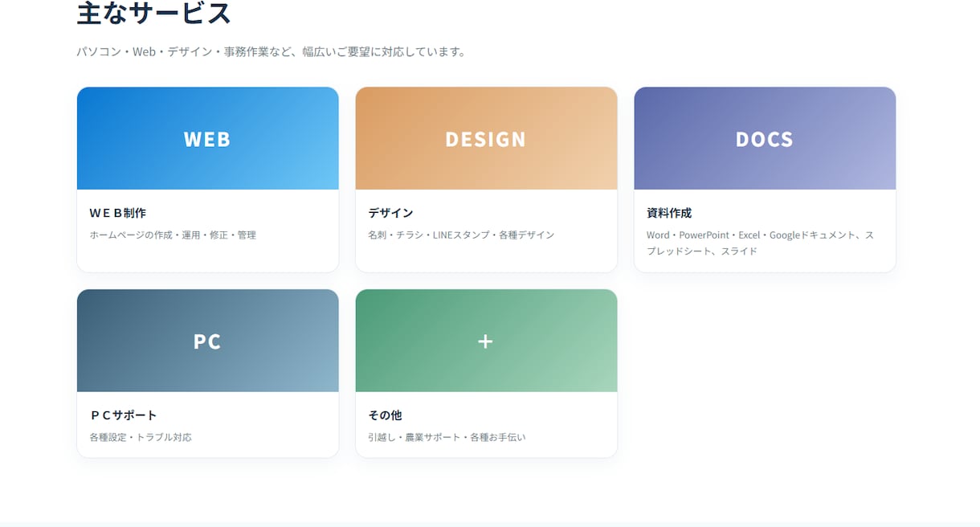
Task: Click the green plus card banner
Action: point(486,341)
